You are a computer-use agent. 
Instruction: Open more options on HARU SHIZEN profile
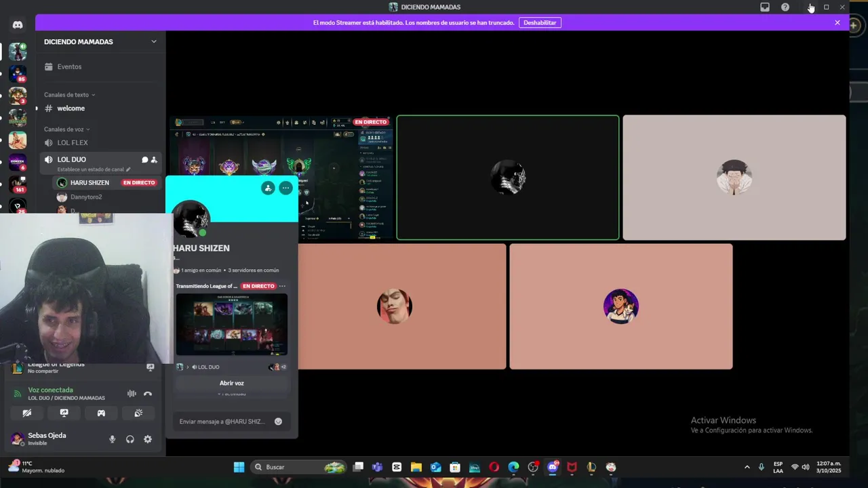click(285, 188)
